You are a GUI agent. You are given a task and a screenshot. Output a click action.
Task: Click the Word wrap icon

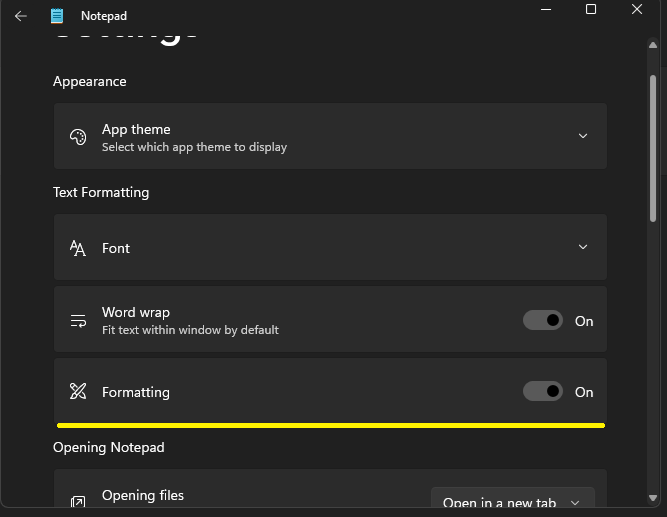coord(78,320)
